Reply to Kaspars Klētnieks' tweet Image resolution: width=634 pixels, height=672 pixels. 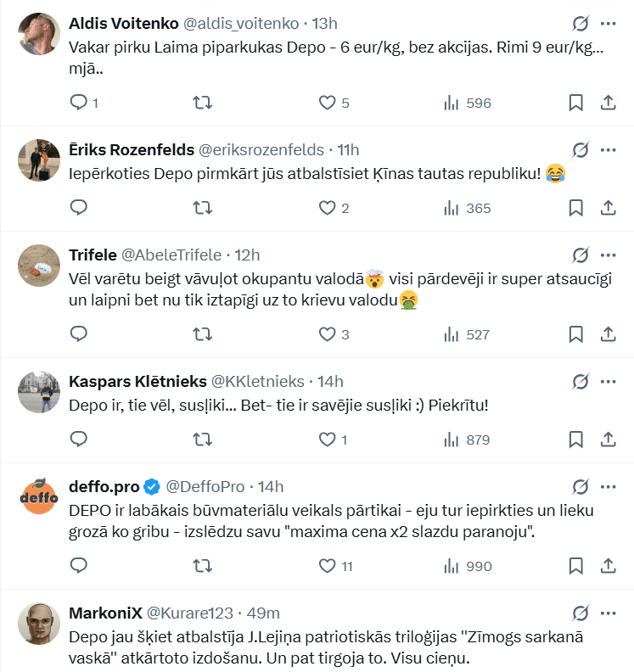(79, 440)
